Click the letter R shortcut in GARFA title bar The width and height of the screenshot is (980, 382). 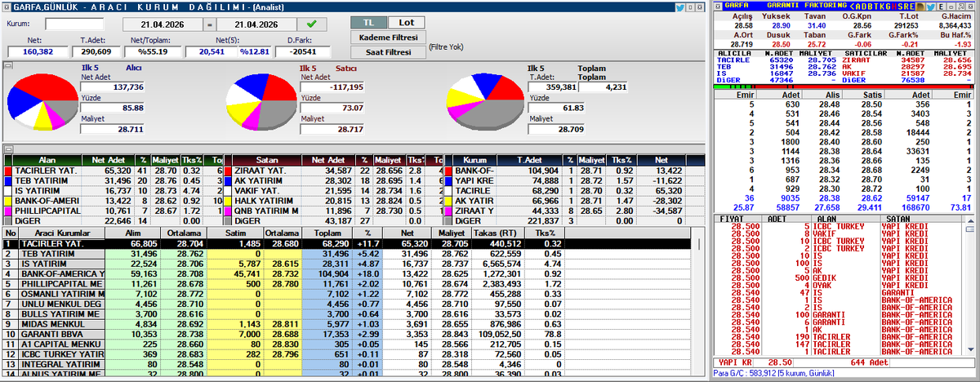click(906, 7)
